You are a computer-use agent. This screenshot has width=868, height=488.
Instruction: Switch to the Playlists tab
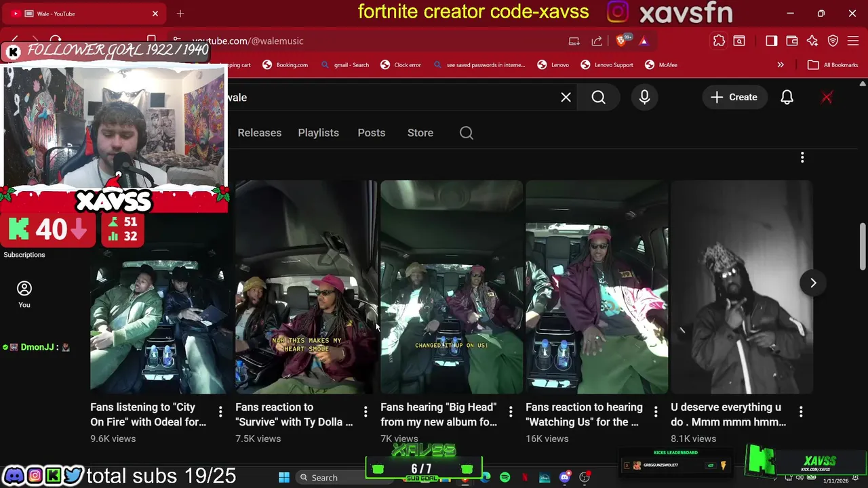click(x=318, y=133)
